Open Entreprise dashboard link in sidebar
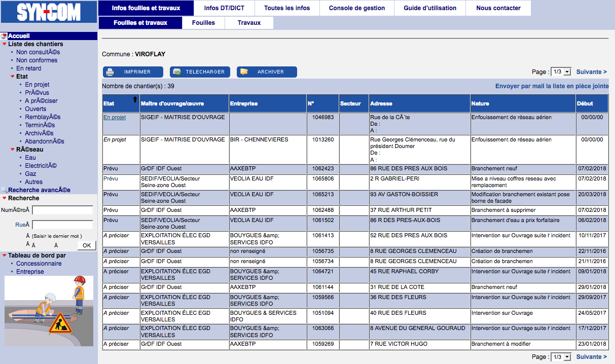The width and height of the screenshot is (615, 364). click(30, 272)
